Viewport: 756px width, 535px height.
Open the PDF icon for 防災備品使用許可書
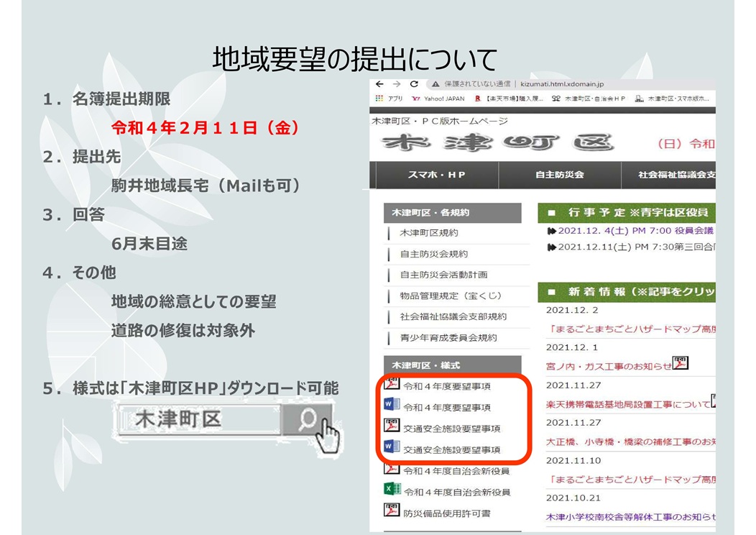[x=392, y=511]
